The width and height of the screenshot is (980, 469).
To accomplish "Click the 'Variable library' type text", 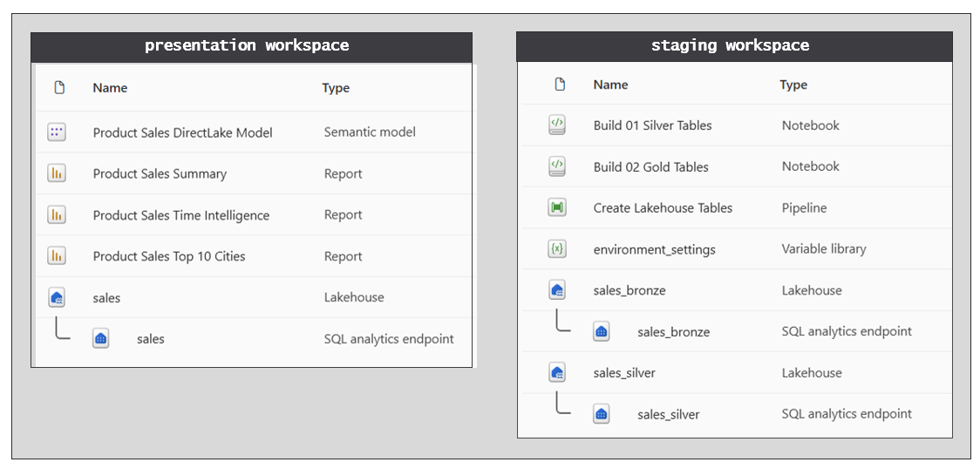I will click(x=824, y=248).
